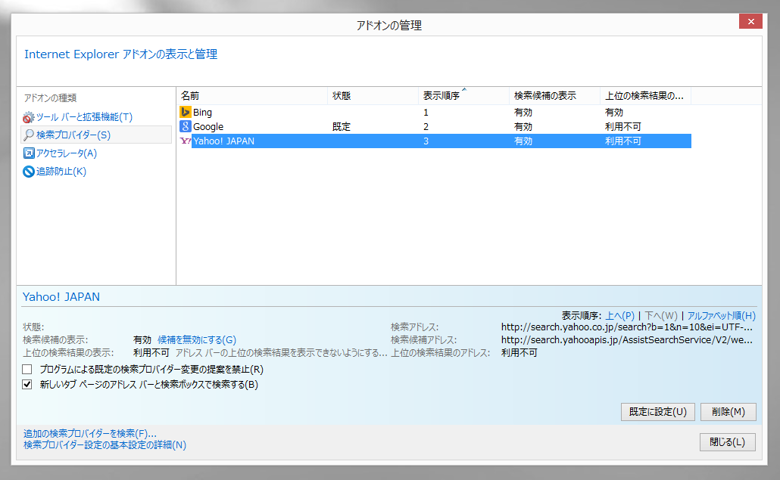Open 検索プロバイダー設定の基本設定の詳細(N) link
This screenshot has height=480, width=780.
[105, 445]
